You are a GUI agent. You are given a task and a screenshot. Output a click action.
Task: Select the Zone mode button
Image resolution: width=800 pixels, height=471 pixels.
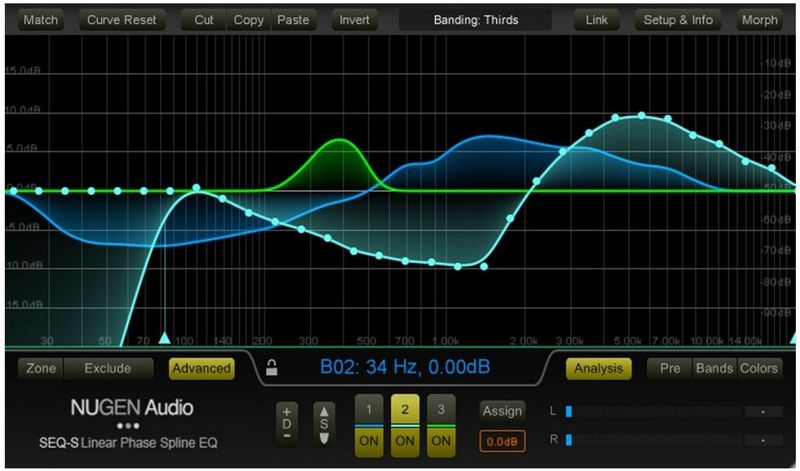coord(41,368)
